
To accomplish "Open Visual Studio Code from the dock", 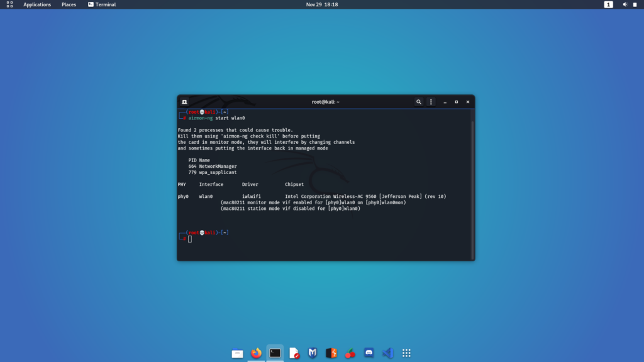I will click(387, 353).
